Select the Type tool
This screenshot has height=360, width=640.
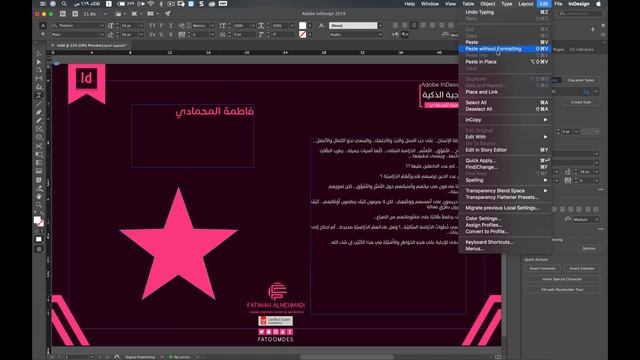[x=39, y=95]
